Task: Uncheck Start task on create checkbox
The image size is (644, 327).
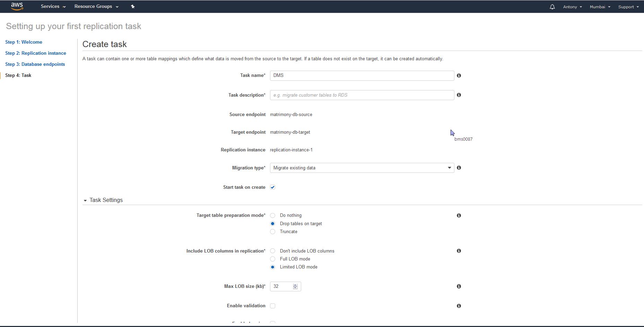Action: pos(273,187)
